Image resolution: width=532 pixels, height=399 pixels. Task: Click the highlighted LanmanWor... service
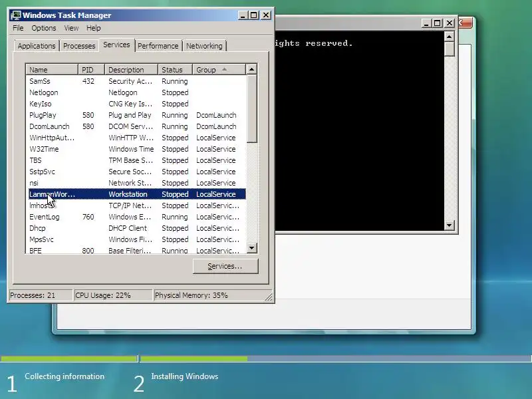(137, 194)
